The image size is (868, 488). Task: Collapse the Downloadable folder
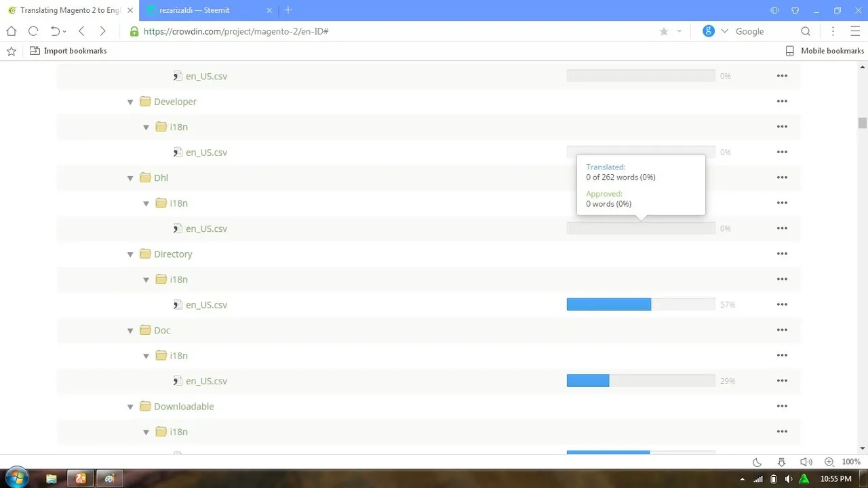(130, 407)
